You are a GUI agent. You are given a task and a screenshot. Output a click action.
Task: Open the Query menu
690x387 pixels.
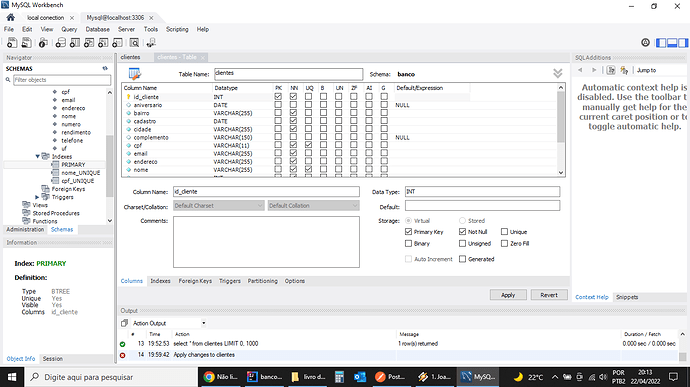[x=69, y=29]
